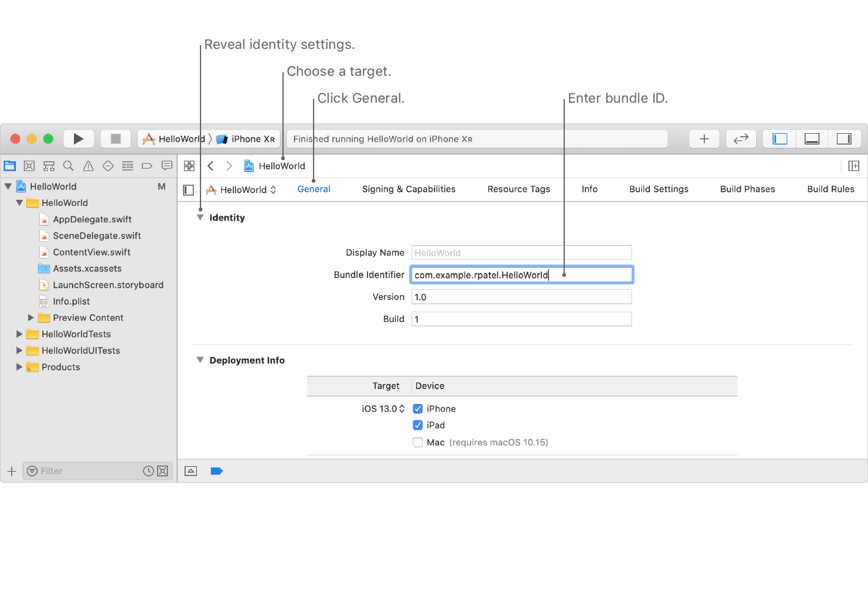868x611 pixels.
Task: Show the Issue navigator warning icon
Action: click(88, 166)
